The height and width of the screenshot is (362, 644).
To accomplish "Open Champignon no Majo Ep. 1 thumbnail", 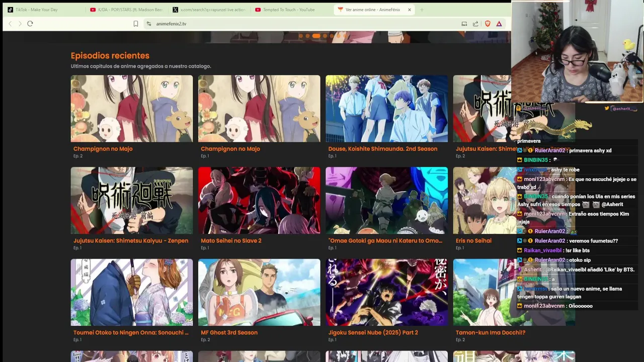I will [259, 109].
